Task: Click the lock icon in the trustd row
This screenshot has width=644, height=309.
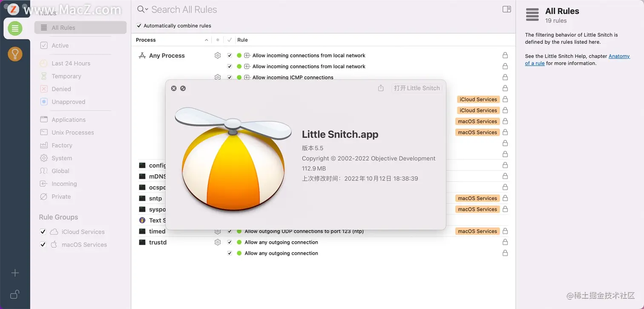Action: pos(505,242)
